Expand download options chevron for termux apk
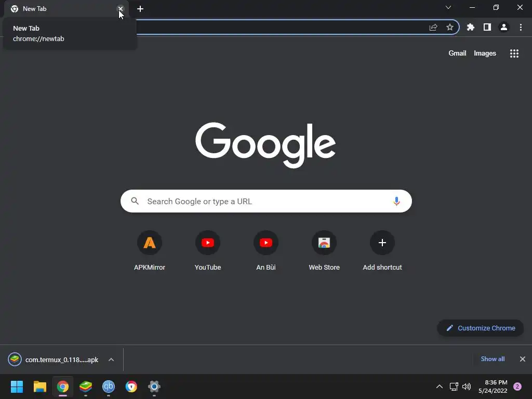This screenshot has height=399, width=532. click(x=111, y=360)
